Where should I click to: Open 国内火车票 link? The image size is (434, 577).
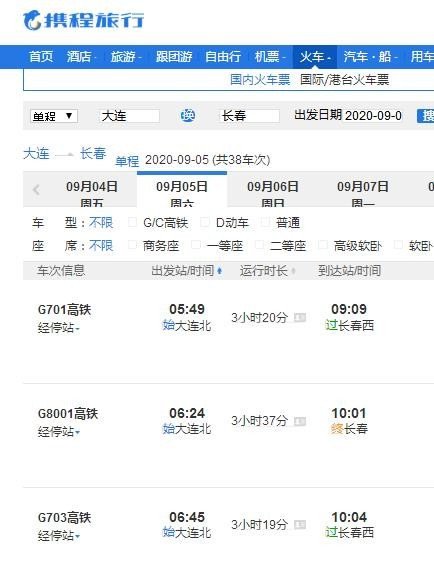click(260, 79)
